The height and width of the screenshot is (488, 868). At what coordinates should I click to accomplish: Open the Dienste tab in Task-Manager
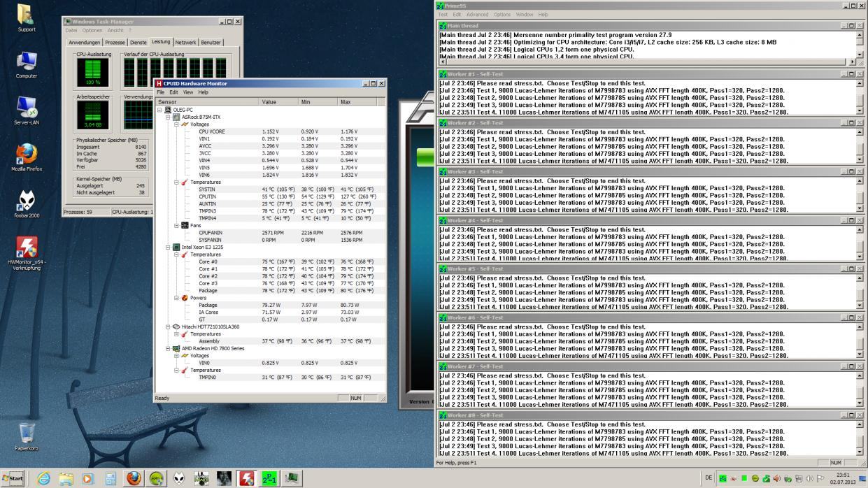pos(138,43)
